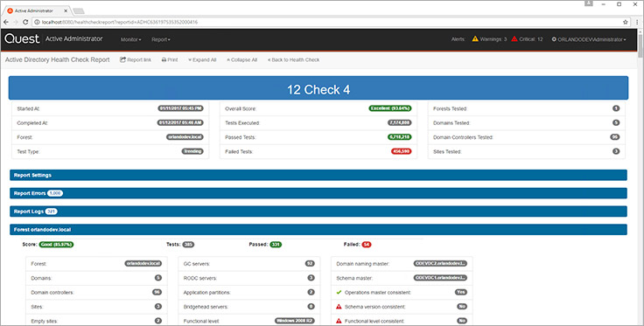644x326 pixels.
Task: Expand the Report Settings section
Action: (x=318, y=175)
